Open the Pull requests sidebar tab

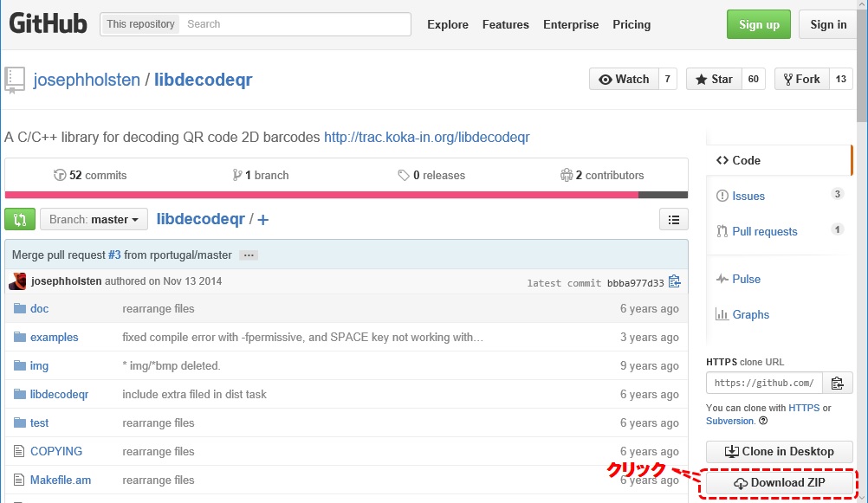tap(764, 231)
